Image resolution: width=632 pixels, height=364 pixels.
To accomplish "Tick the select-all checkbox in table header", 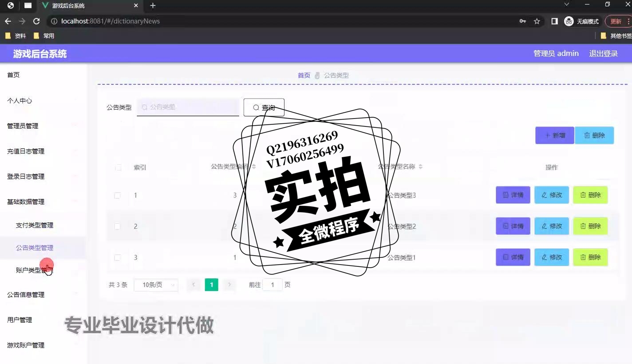I will coord(118,167).
